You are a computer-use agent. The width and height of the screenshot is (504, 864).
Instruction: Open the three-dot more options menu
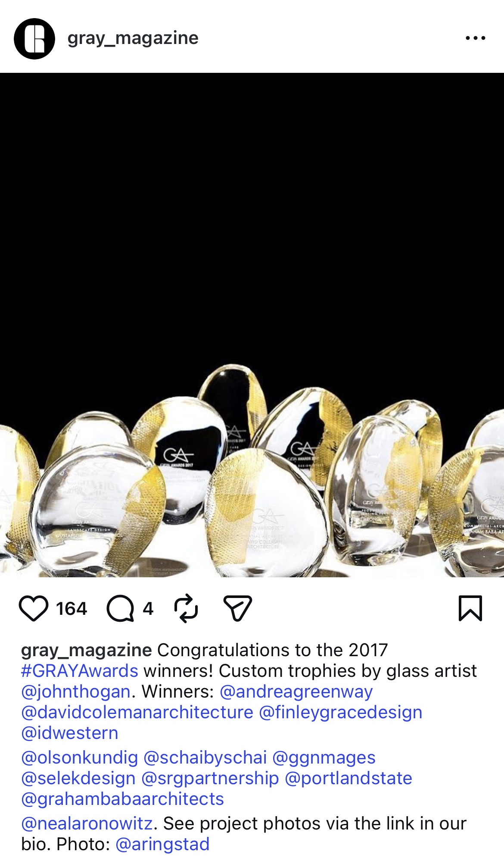pos(476,38)
